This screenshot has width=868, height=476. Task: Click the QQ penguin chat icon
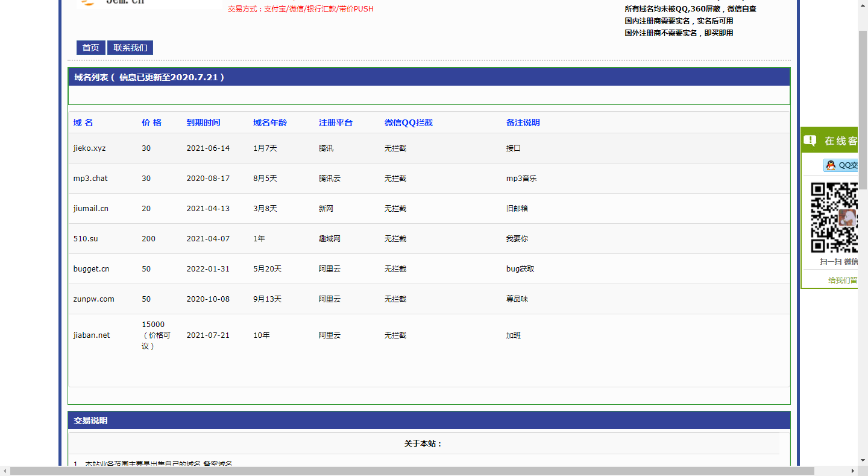[831, 165]
